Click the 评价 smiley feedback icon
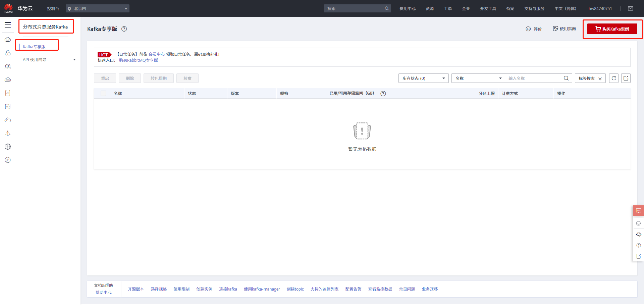 (x=528, y=29)
